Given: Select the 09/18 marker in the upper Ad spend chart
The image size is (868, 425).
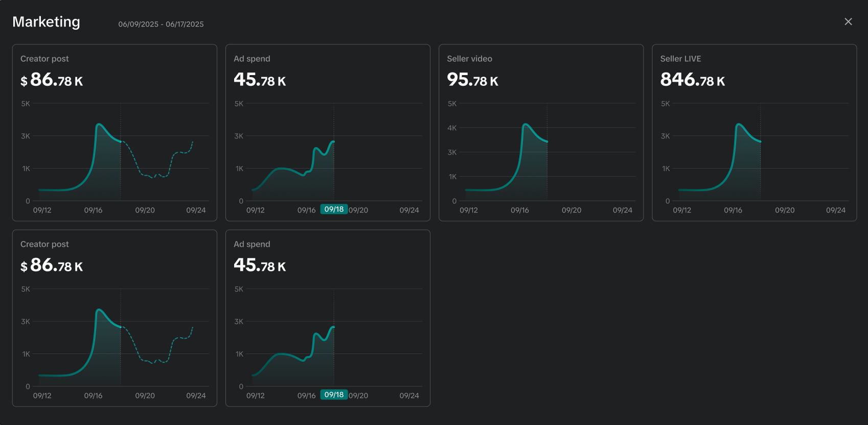Looking at the screenshot, I should pyautogui.click(x=334, y=209).
